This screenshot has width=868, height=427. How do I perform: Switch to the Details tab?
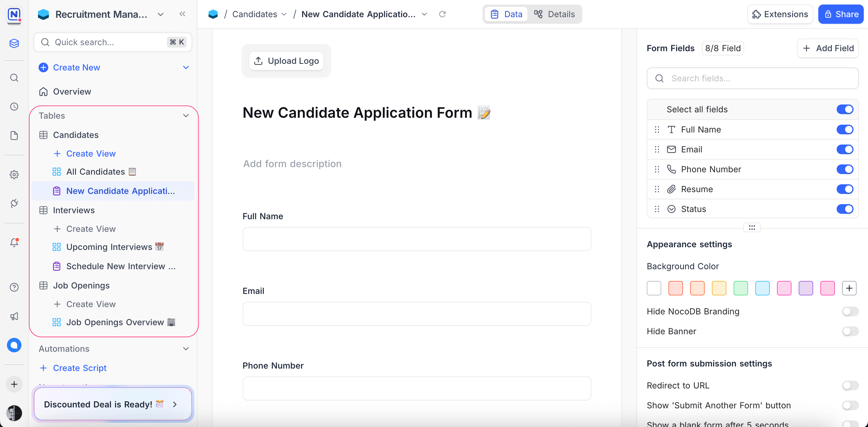(x=554, y=14)
